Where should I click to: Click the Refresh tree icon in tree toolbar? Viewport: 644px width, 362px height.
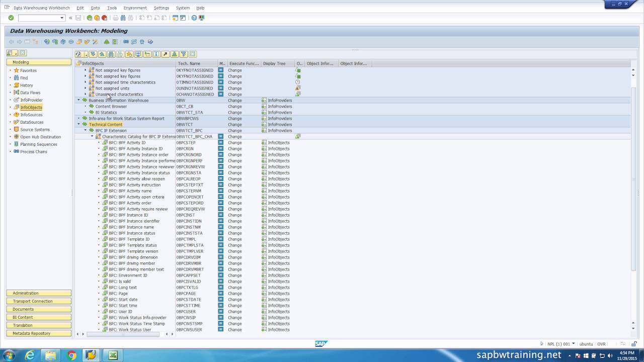(78, 54)
